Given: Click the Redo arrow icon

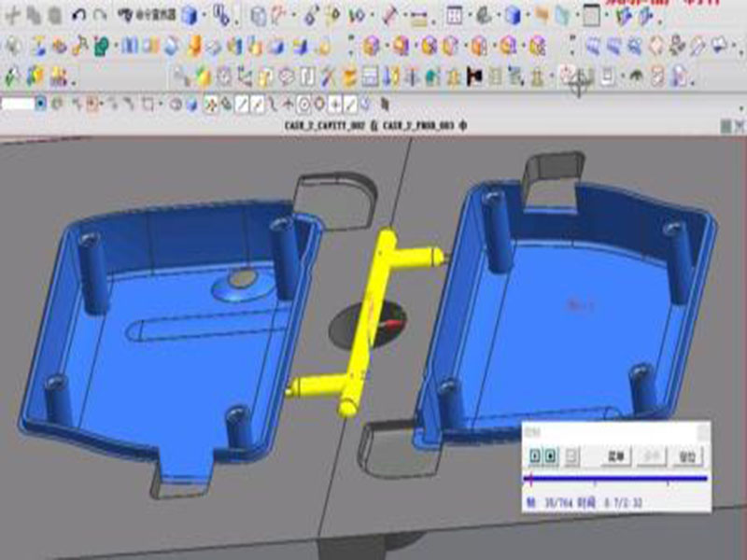Looking at the screenshot, I should point(99,15).
